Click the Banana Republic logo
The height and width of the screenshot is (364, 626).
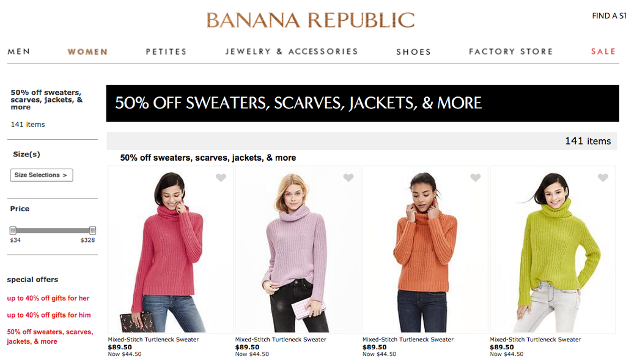click(x=311, y=20)
